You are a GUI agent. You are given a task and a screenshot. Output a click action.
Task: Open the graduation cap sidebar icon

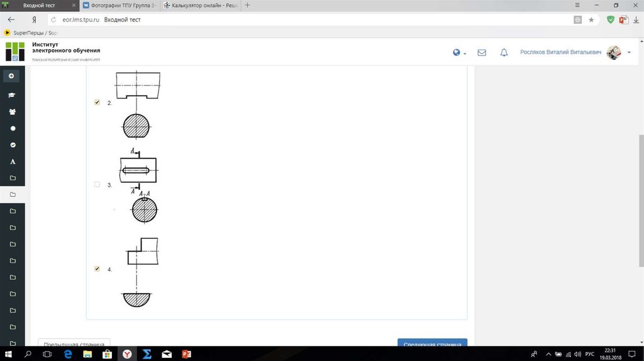coord(12,95)
